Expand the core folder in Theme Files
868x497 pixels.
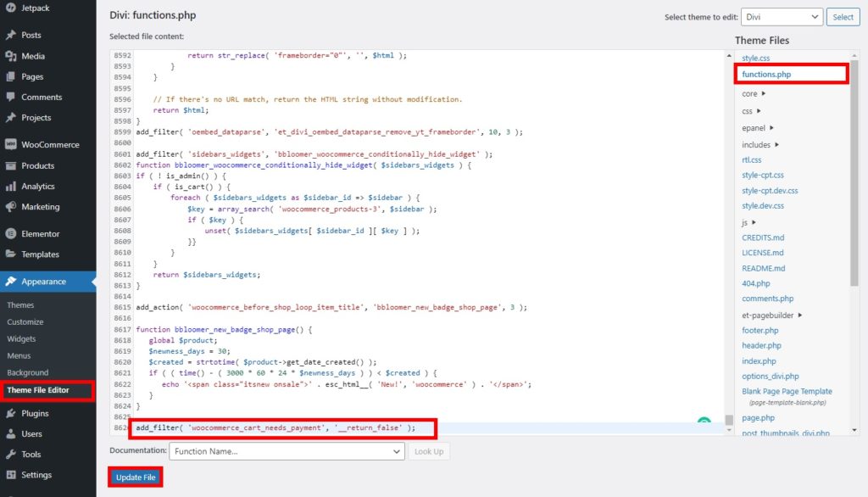tap(754, 93)
